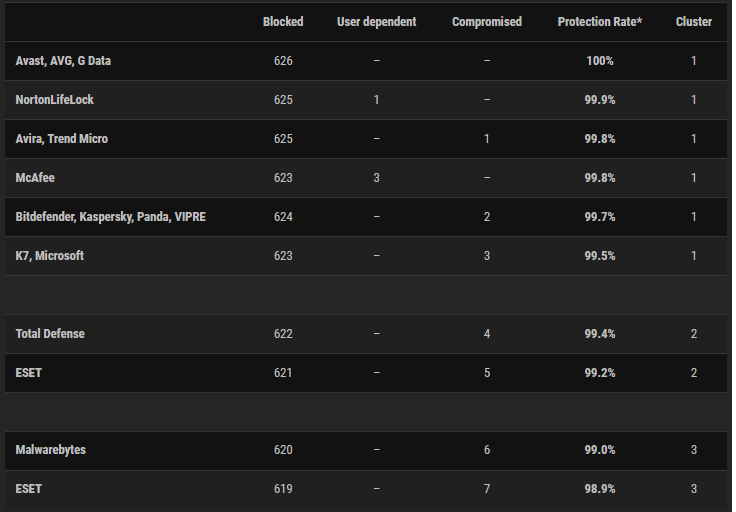Select the 620 blocked value for Malwarebytes
736x512 pixels.
283,450
